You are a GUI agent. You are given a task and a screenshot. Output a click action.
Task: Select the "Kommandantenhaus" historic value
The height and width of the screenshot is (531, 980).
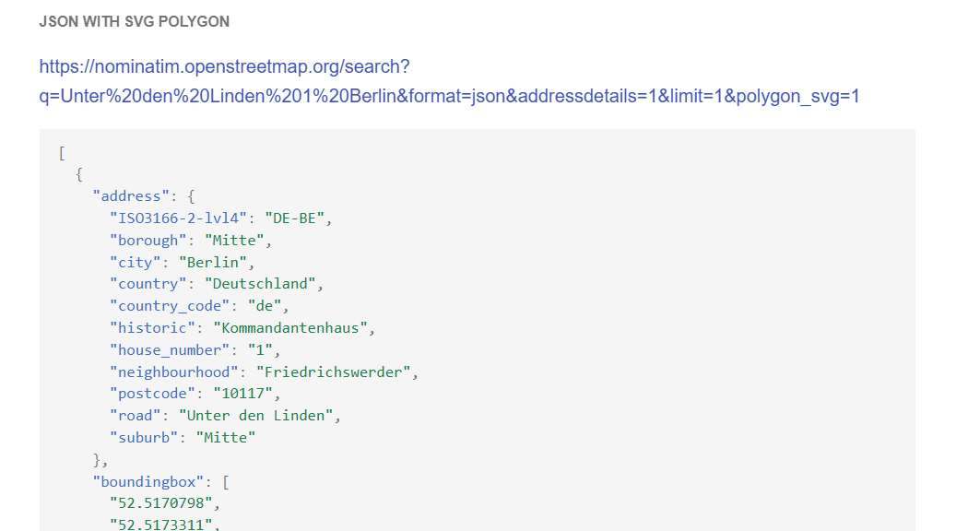tap(293, 328)
